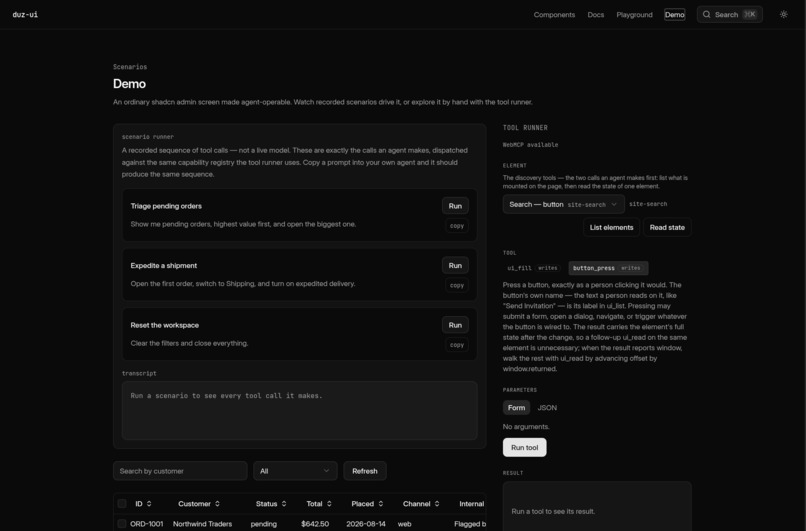
Task: Copy the Expedite a shipment prompt
Action: click(456, 285)
